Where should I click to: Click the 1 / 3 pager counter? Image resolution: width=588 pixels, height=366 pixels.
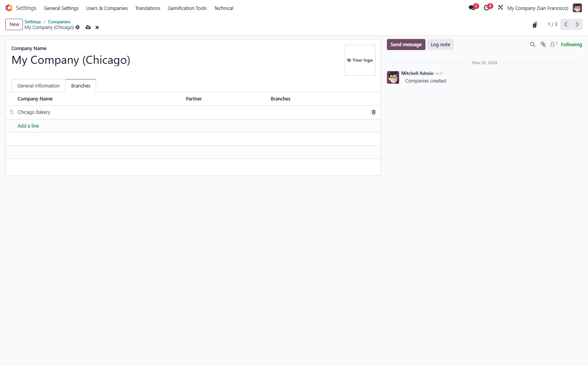tap(553, 24)
